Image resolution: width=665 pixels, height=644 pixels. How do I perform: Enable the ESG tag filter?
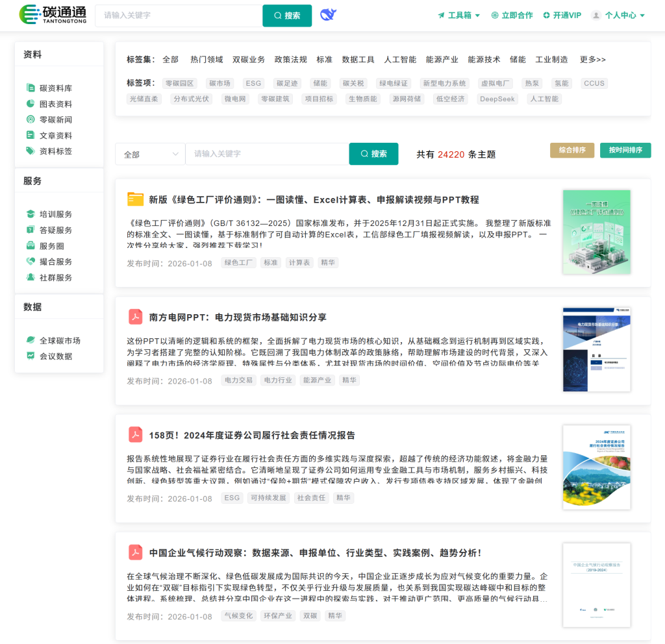253,83
